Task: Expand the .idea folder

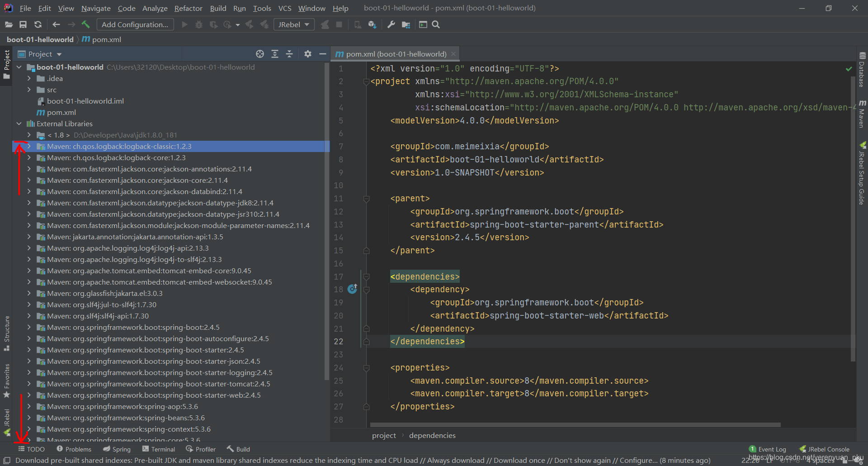Action: click(29, 78)
